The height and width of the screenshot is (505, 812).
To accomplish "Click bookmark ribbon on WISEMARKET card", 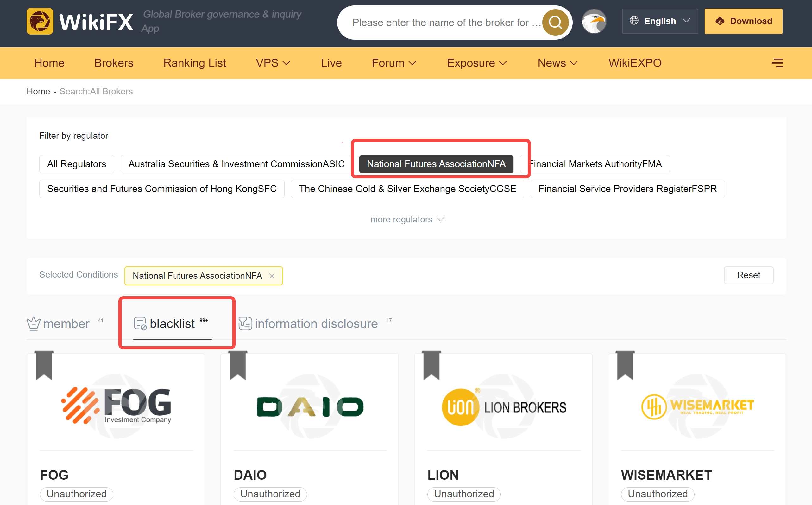I will (x=625, y=365).
